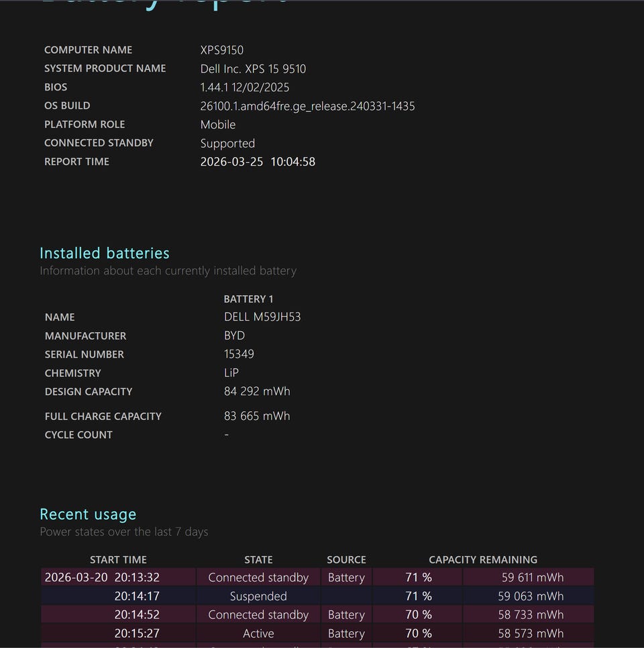Select the 20:14:17 Suspended row
This screenshot has height=648, width=644.
pos(258,596)
